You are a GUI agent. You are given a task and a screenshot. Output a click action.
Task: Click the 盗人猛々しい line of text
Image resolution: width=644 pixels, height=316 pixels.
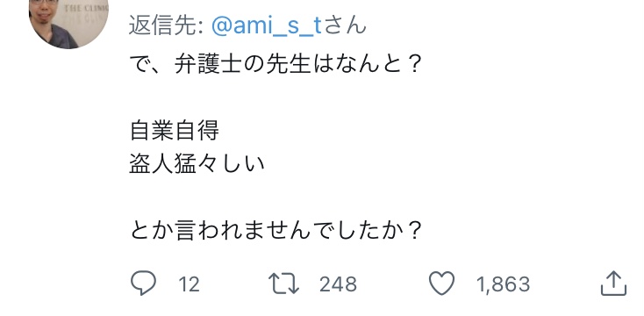click(197, 164)
